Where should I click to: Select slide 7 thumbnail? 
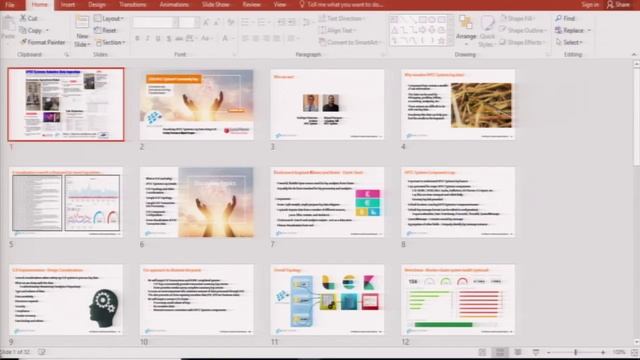coord(327,202)
